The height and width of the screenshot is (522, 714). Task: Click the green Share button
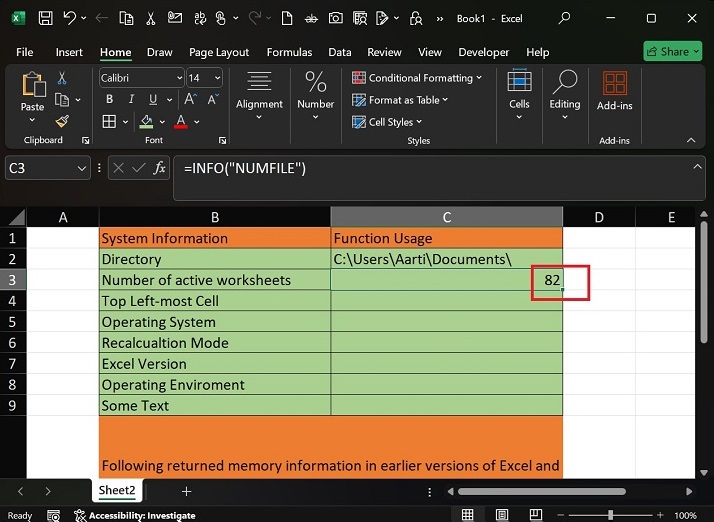(x=672, y=52)
